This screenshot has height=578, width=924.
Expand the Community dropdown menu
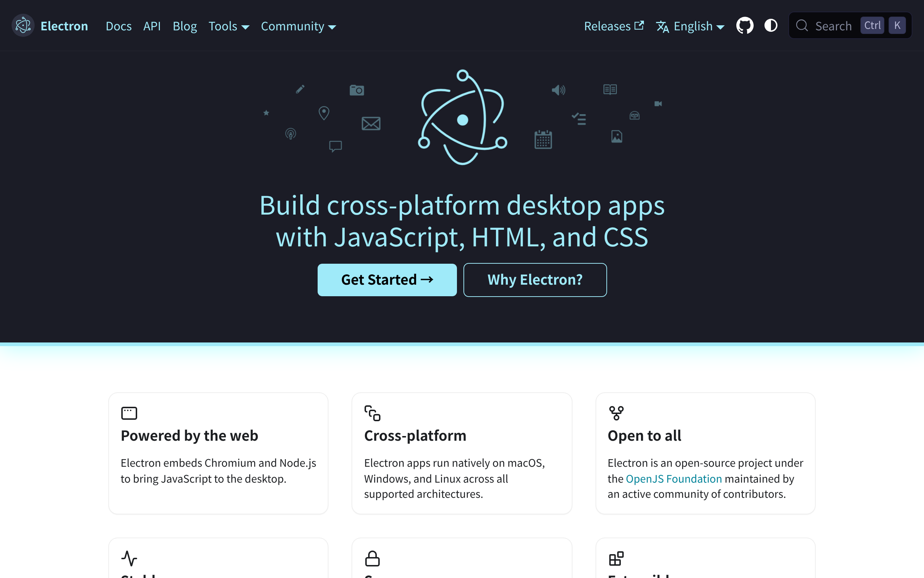click(x=298, y=26)
